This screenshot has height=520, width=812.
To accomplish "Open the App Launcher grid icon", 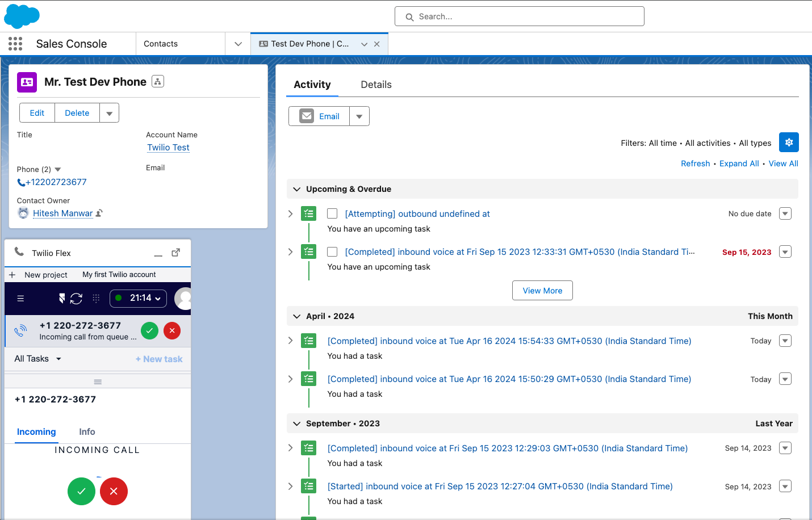I will pyautogui.click(x=15, y=44).
